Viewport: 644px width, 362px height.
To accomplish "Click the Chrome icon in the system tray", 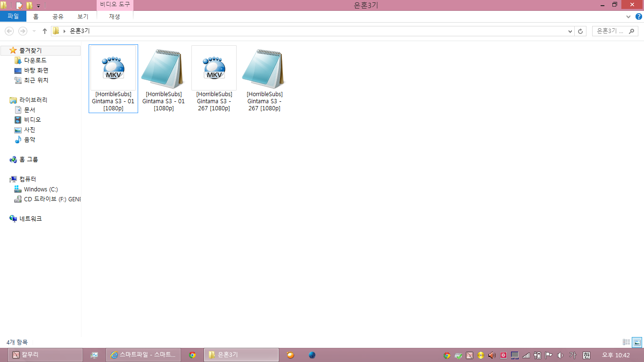I will (x=447, y=355).
